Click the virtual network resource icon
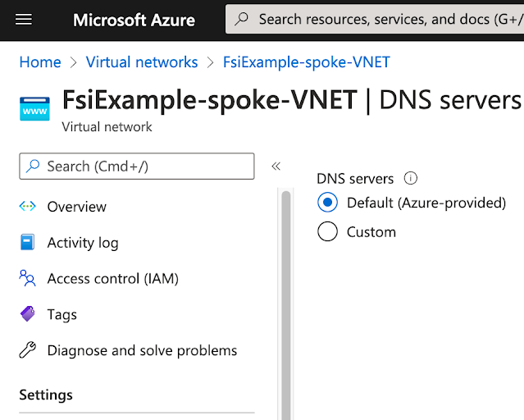 34,108
